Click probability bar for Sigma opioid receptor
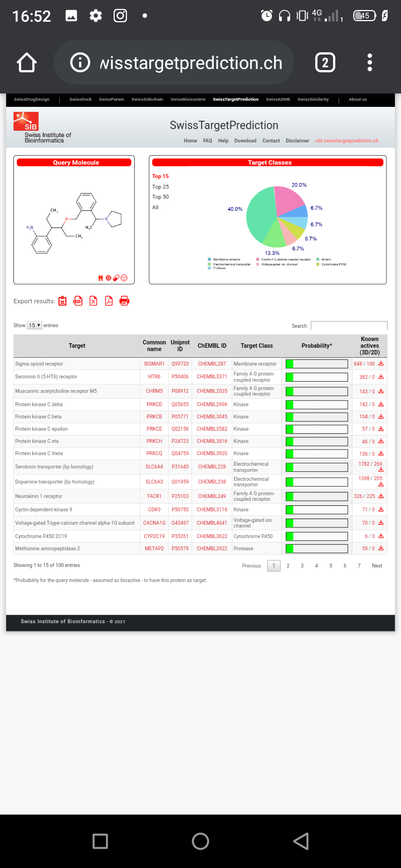Screen dimensions: 401x868 317,364
